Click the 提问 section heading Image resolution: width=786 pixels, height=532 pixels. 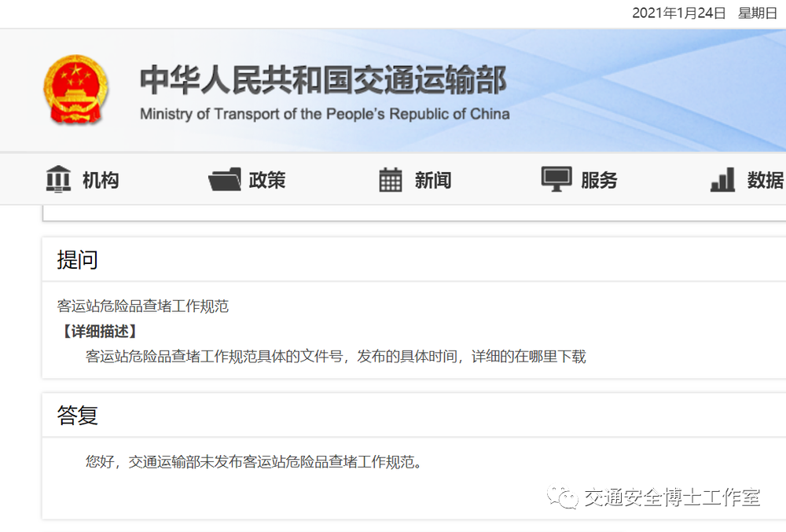77,260
